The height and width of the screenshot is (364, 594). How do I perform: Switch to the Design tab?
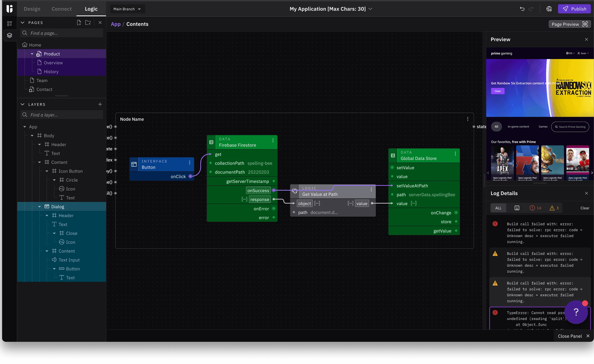pos(32,9)
